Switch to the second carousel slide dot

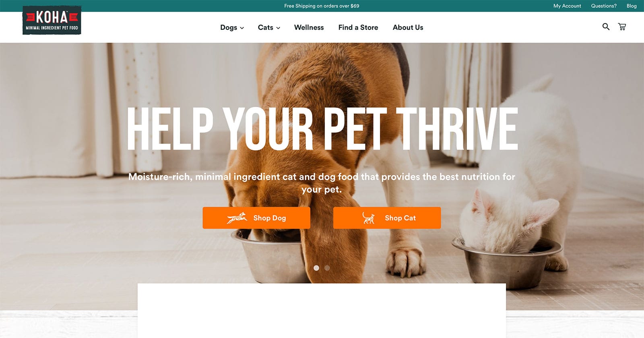point(327,268)
